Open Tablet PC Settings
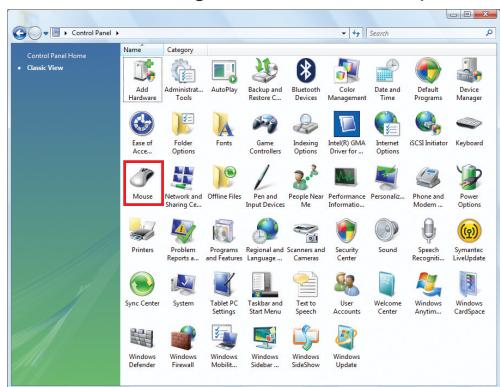This screenshot has width=500, height=387. (224, 293)
